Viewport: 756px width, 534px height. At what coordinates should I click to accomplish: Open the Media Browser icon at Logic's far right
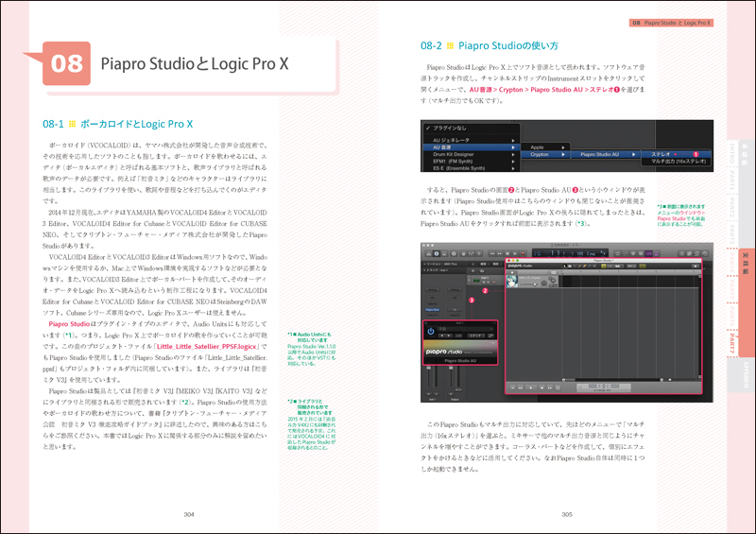(705, 253)
